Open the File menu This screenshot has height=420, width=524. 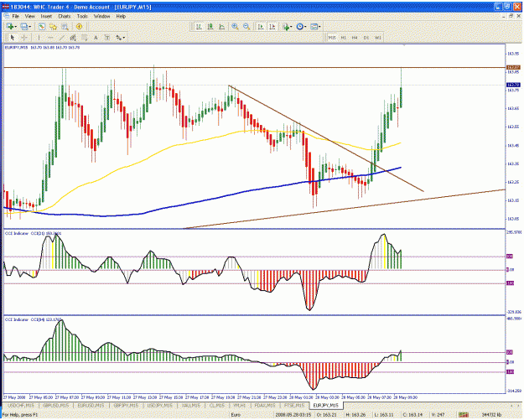15,16
